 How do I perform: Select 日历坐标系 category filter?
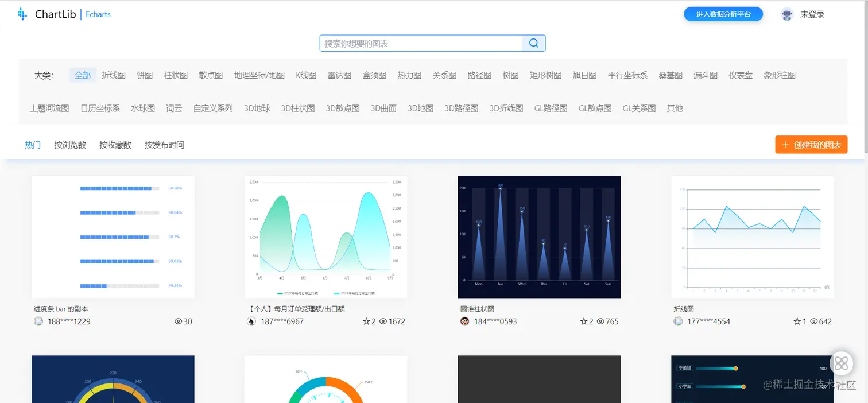coord(100,108)
